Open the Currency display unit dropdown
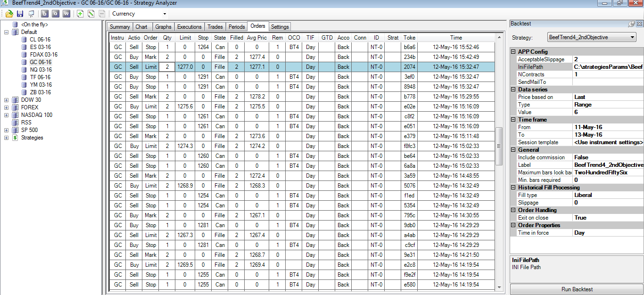Viewport: 644px width, 295px height. point(165,14)
